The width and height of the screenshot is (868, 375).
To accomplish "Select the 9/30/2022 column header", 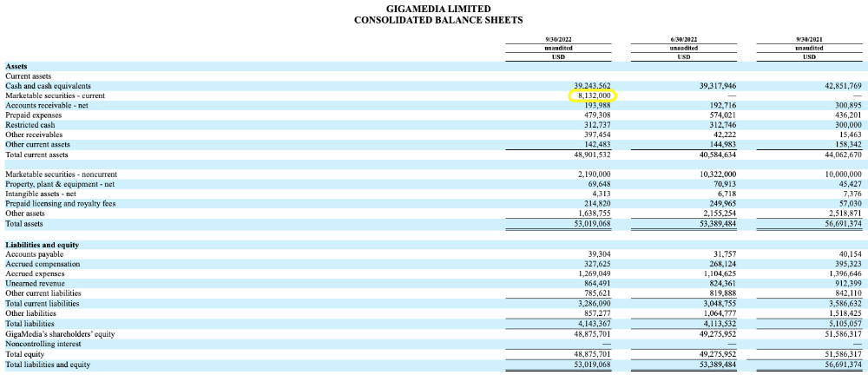I will point(558,40).
